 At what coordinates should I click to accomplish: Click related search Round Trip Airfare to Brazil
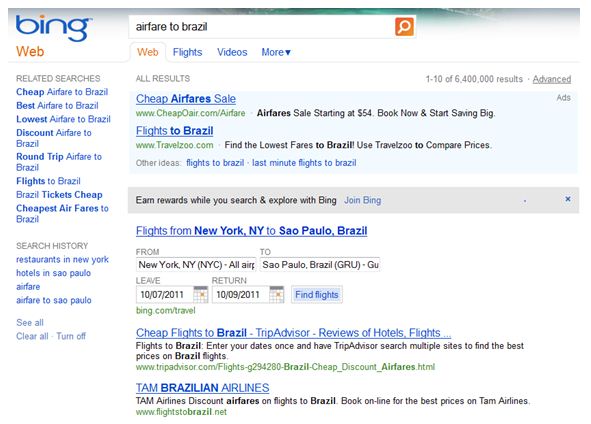coord(59,162)
